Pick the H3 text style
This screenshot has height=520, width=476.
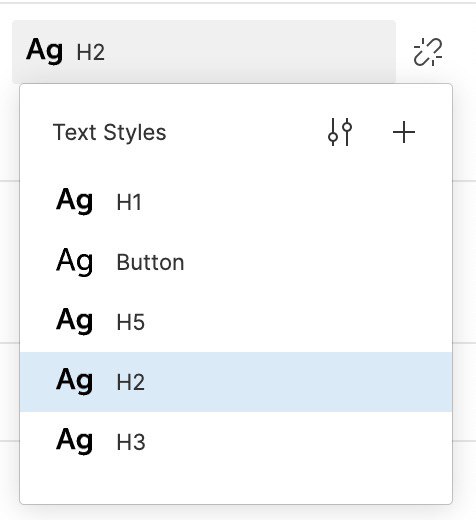[x=236, y=442]
